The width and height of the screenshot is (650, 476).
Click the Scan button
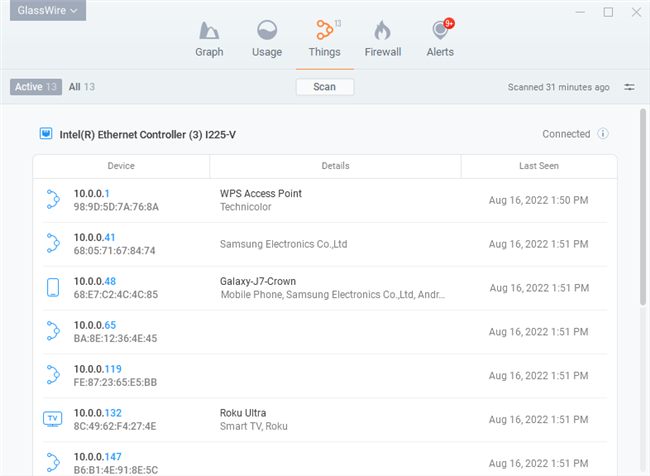[x=325, y=87]
